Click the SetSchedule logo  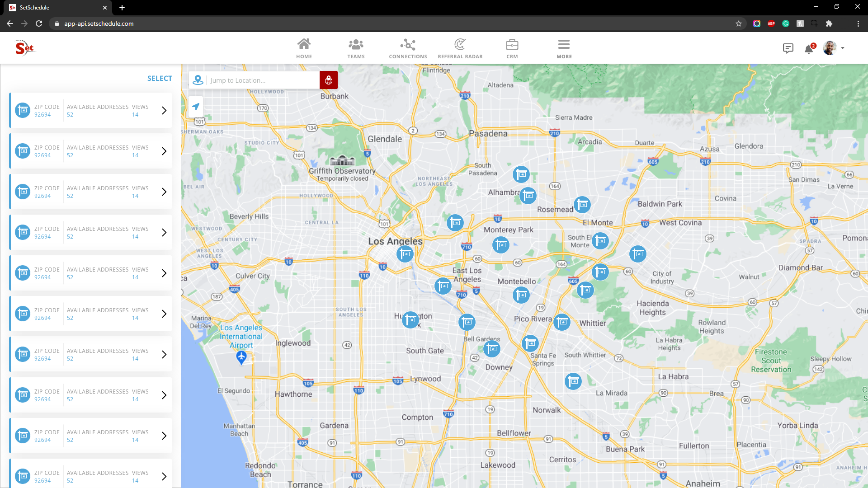25,47
